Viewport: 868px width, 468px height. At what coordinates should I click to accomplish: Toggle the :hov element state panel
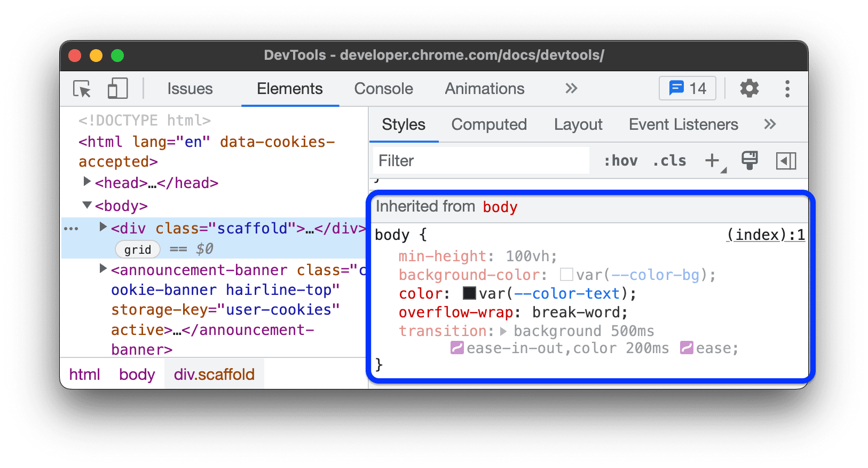tap(621, 160)
